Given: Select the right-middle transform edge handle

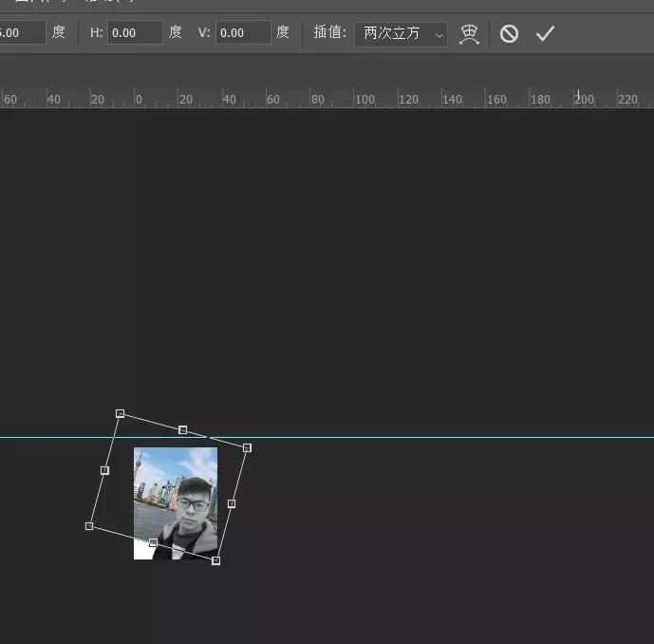Looking at the screenshot, I should pyautogui.click(x=232, y=503).
